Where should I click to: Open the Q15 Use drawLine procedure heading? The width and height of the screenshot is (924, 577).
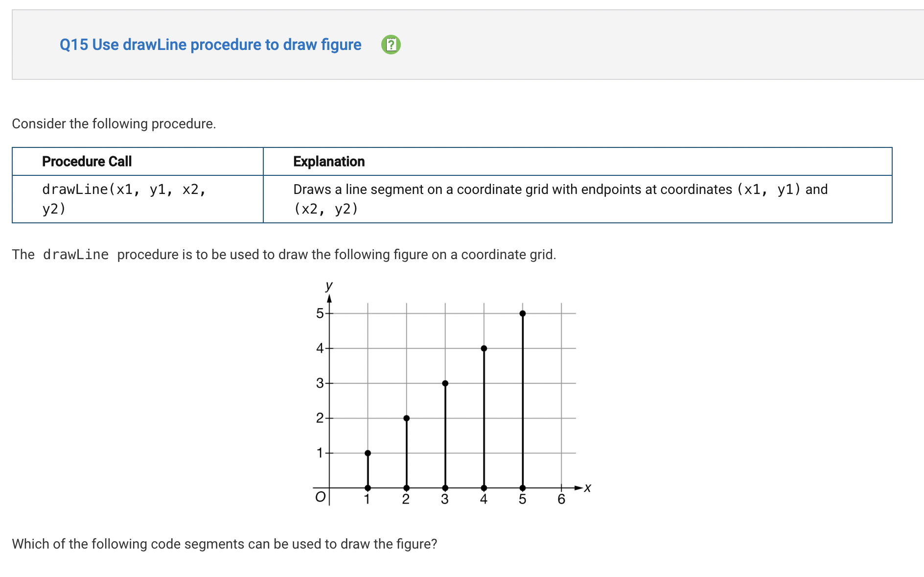(x=210, y=45)
